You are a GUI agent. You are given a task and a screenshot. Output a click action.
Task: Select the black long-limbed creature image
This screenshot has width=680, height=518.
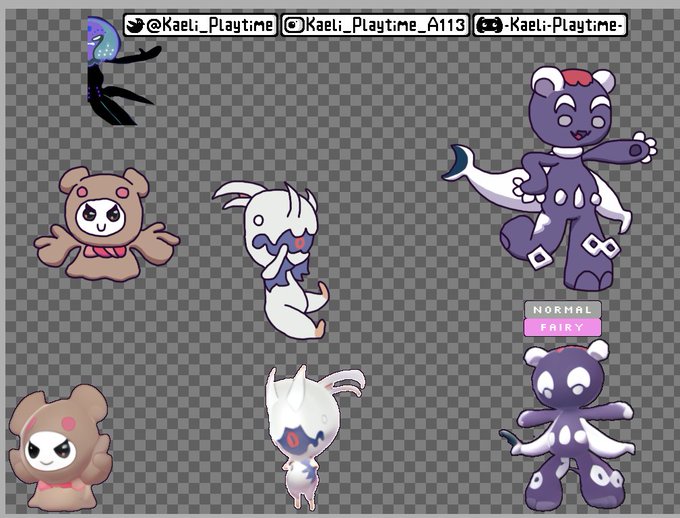[x=124, y=71]
